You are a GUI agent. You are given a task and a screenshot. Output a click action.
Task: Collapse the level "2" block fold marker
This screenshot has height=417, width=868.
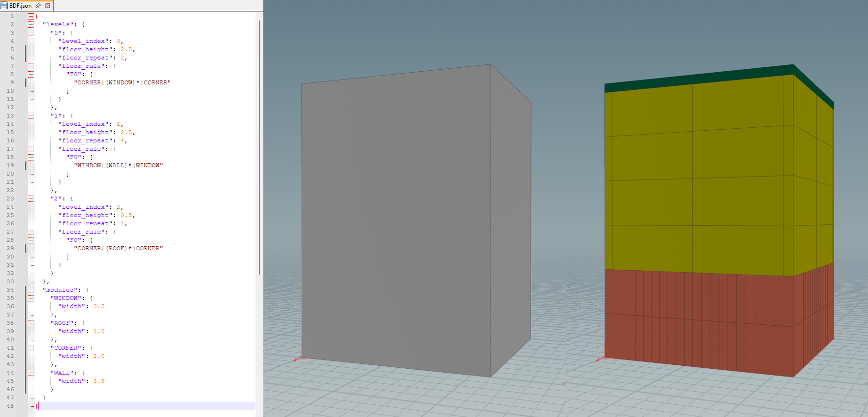(x=31, y=199)
